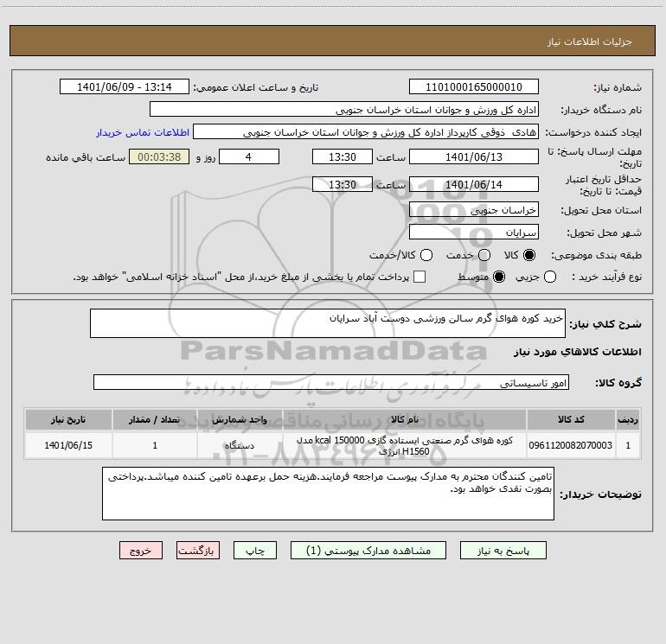Click the delivery city field سرایان
666x644 pixels.
[474, 232]
